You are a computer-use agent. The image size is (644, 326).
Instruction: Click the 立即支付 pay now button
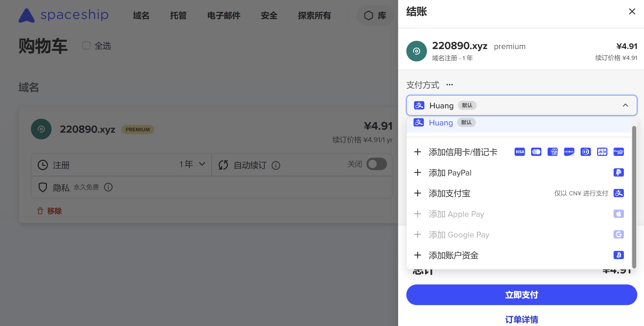click(522, 295)
